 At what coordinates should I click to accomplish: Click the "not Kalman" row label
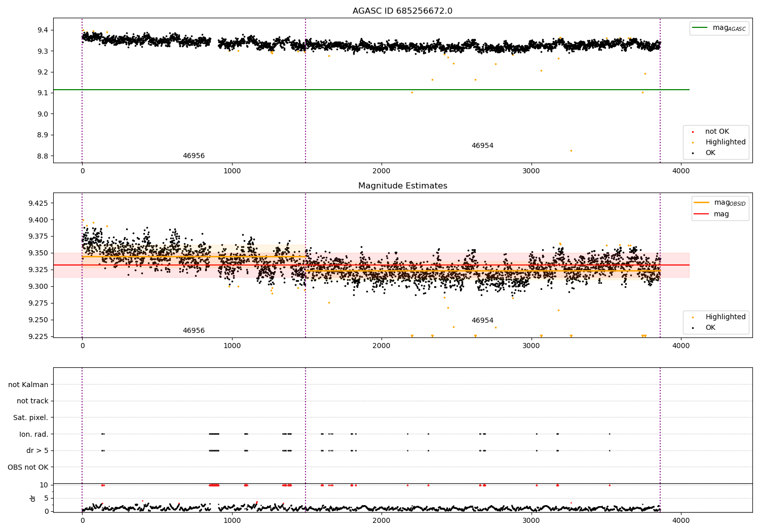(28, 385)
